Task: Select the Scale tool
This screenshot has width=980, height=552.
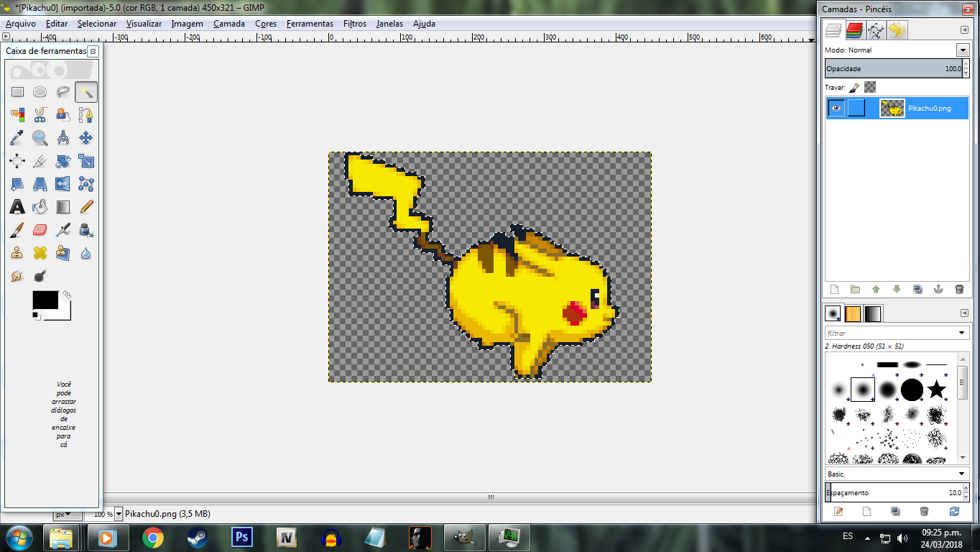Action: (x=86, y=161)
